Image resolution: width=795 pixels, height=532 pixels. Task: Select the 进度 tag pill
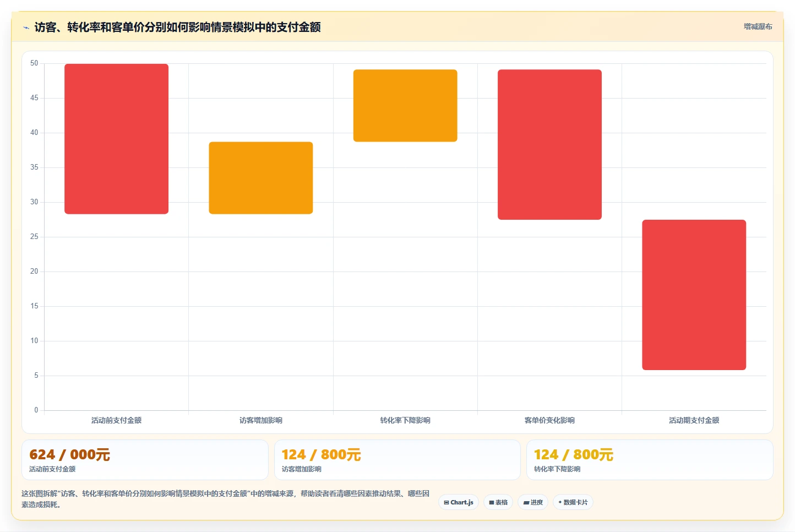coord(533,502)
